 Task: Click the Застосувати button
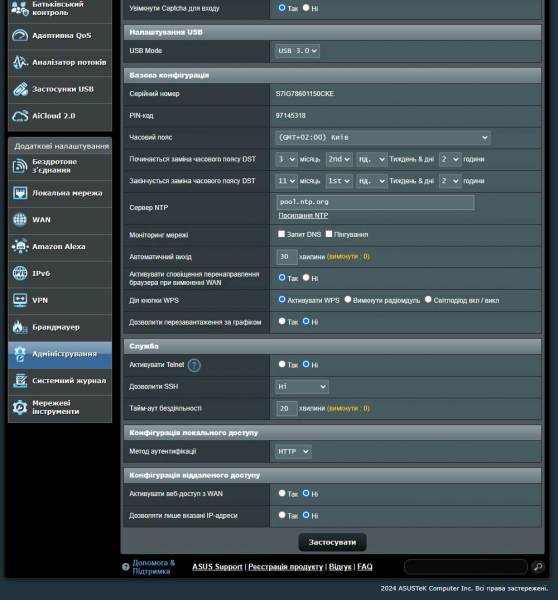332,542
